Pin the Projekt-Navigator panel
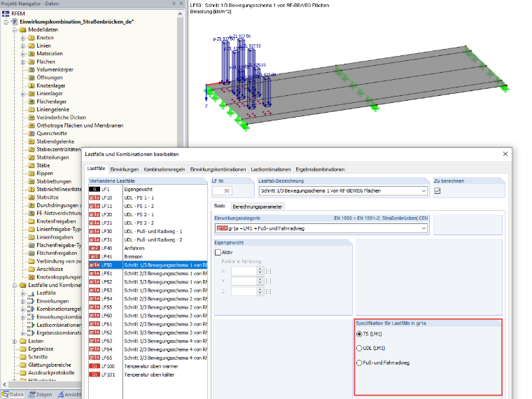 click(x=174, y=3)
